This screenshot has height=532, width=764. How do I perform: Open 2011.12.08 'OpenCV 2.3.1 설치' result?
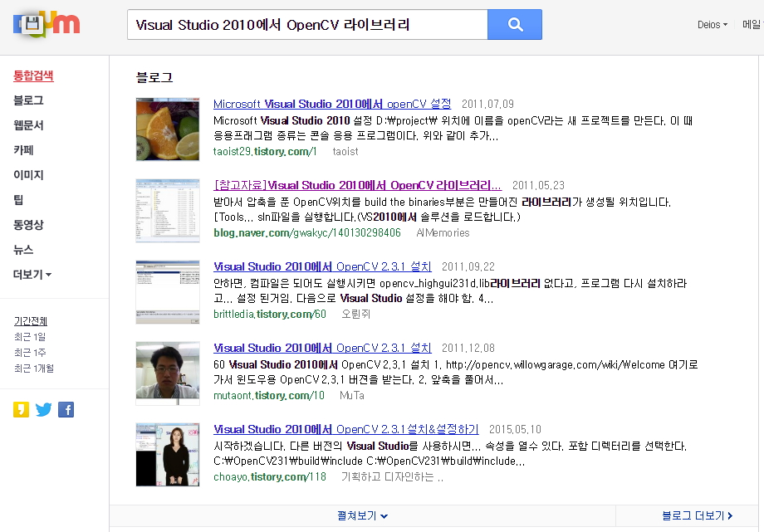point(322,348)
